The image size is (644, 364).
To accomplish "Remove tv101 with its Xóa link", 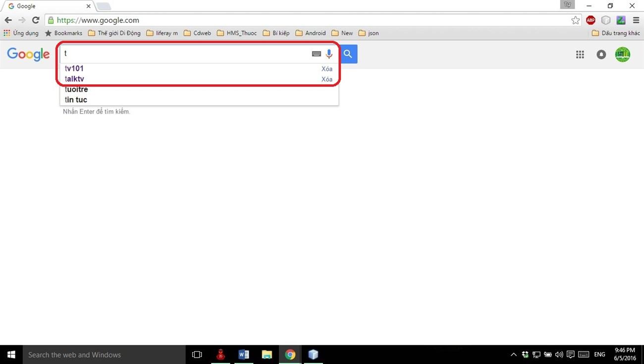I will 327,69.
